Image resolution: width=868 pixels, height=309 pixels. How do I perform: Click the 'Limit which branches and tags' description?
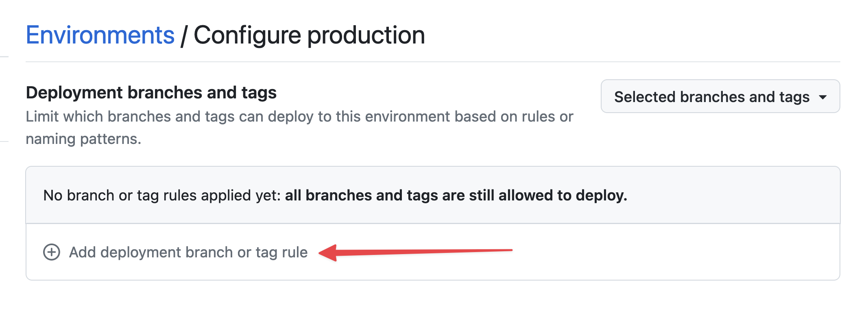[299, 117]
